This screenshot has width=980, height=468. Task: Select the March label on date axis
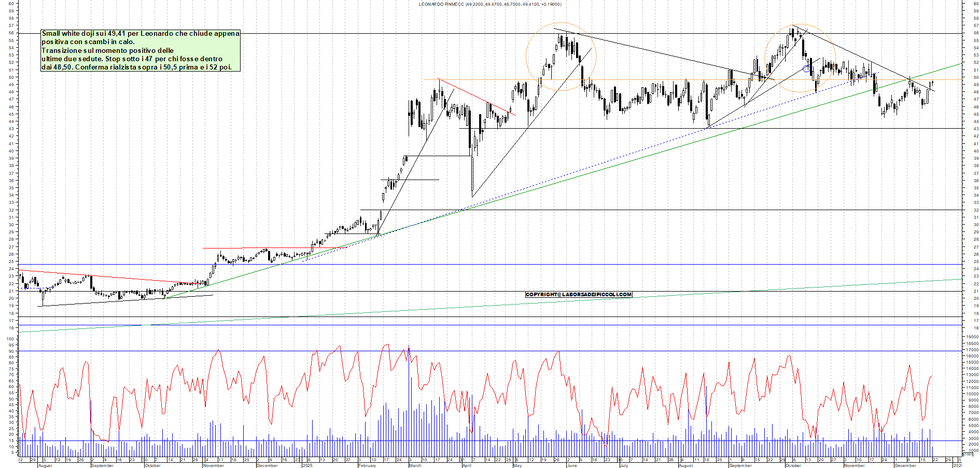pos(415,465)
